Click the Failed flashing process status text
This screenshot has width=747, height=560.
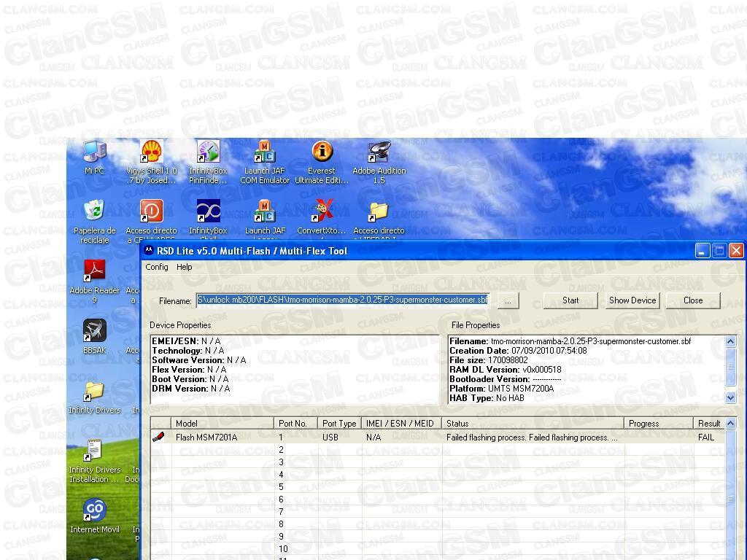point(532,437)
